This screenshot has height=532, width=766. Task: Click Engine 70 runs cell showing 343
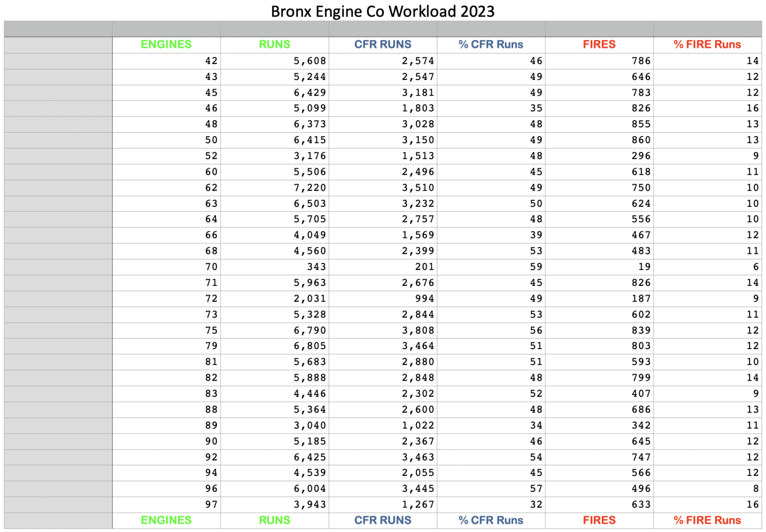316,267
